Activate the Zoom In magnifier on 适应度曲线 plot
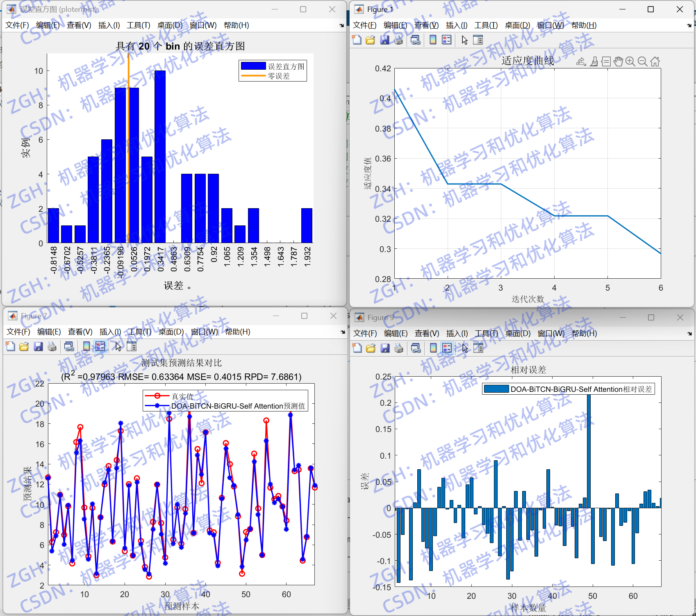 [x=630, y=61]
